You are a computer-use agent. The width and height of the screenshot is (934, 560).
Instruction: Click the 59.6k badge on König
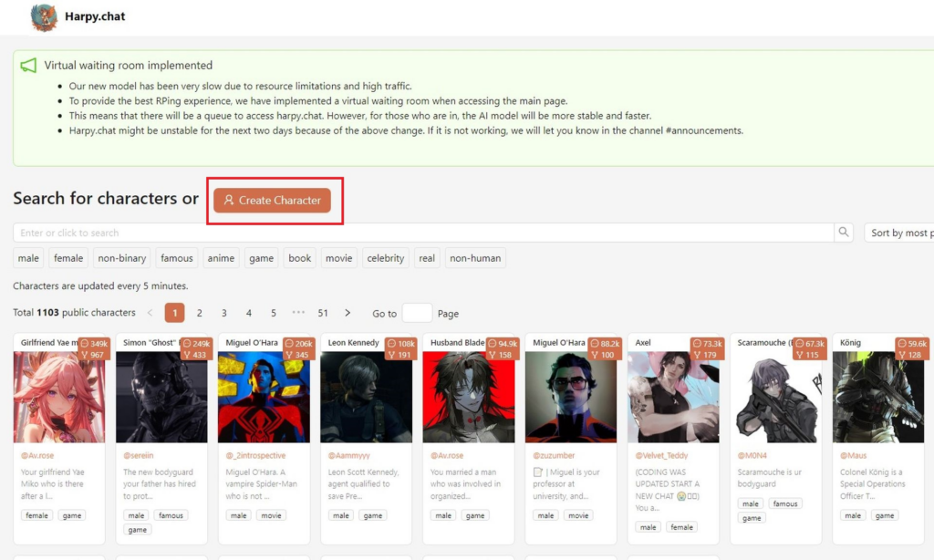(x=912, y=344)
